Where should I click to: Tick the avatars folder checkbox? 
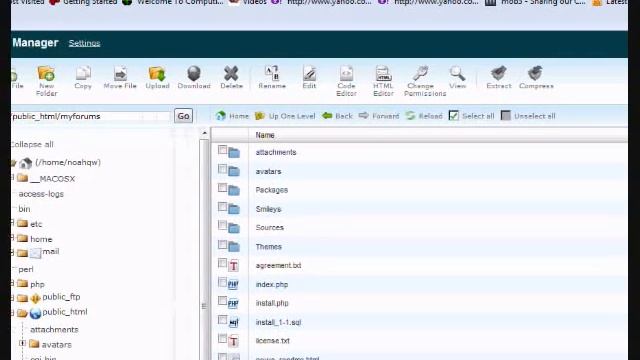222,169
